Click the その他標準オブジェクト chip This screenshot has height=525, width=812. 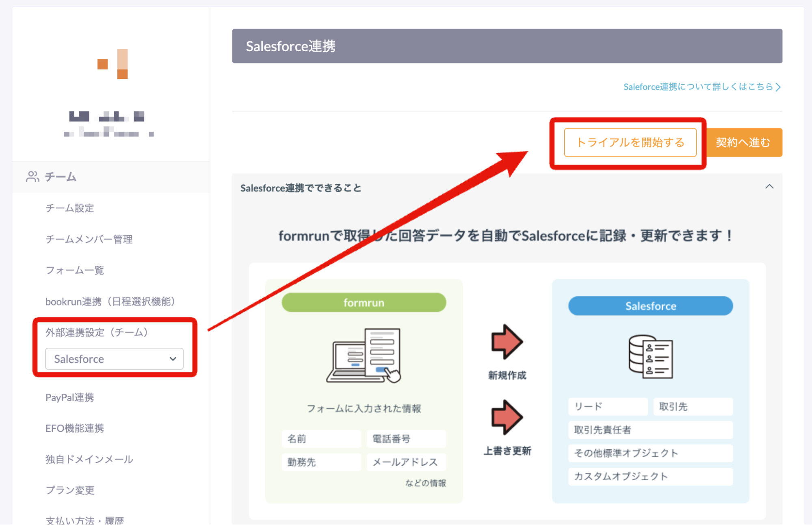coord(650,453)
